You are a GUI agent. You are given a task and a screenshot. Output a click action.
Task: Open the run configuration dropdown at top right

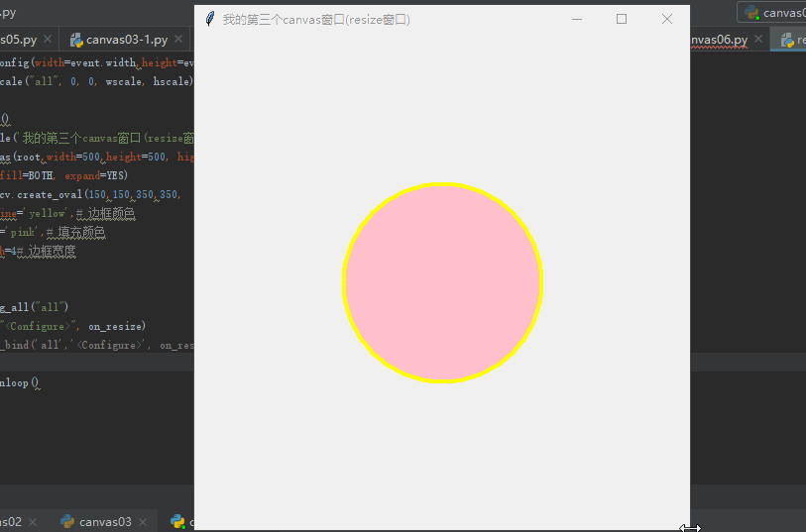point(771,12)
